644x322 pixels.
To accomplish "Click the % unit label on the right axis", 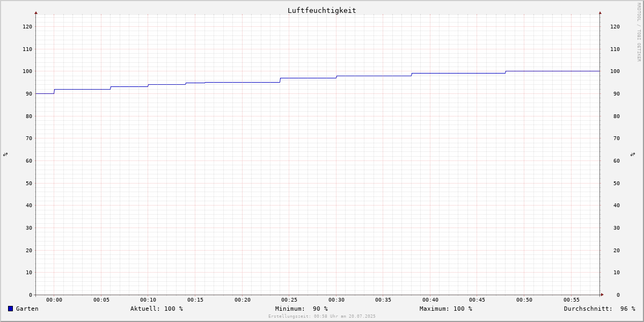I will (x=633, y=154).
